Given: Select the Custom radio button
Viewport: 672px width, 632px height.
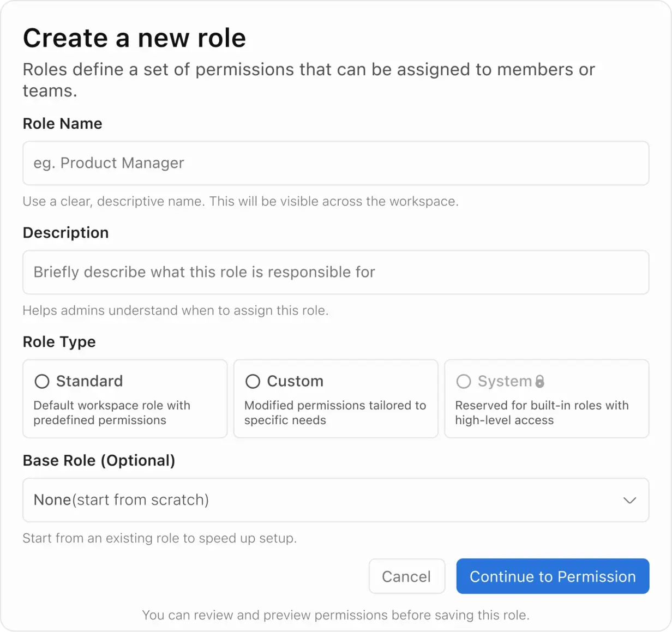Looking at the screenshot, I should [x=253, y=381].
